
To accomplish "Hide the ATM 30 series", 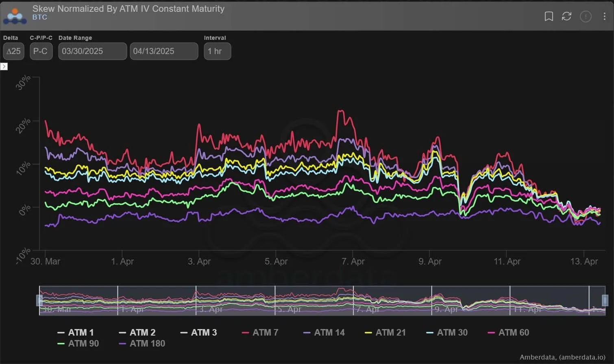I will pyautogui.click(x=447, y=332).
